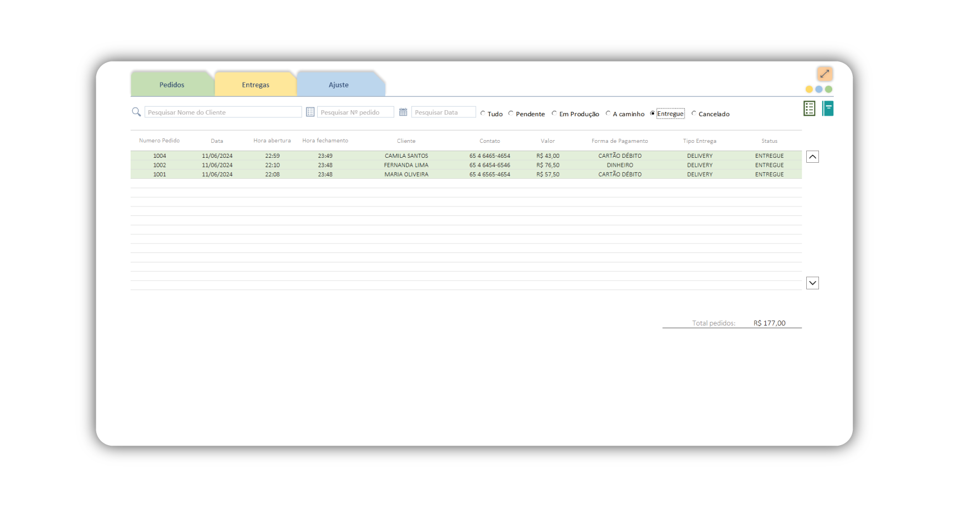Click the Tipo Entrega column header
980x511 pixels.
[x=699, y=141]
